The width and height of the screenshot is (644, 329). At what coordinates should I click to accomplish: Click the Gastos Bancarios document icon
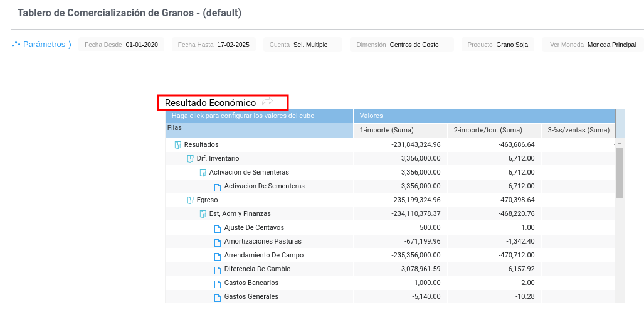click(218, 283)
